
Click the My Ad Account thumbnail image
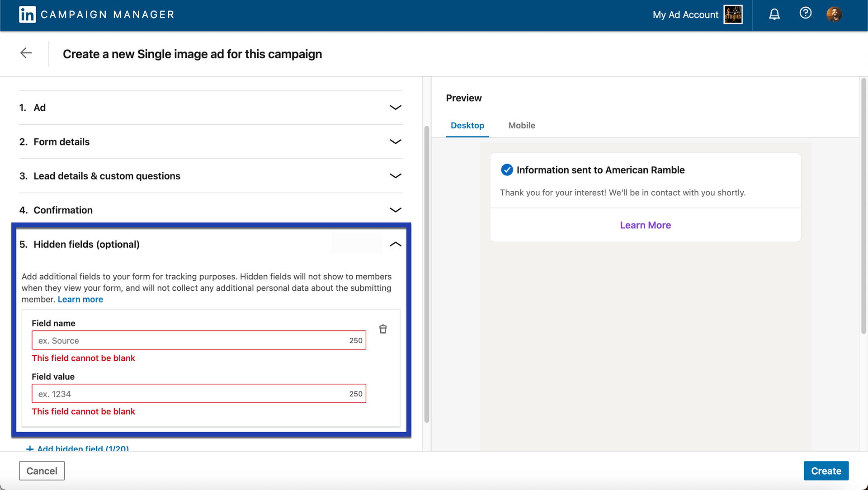point(733,15)
